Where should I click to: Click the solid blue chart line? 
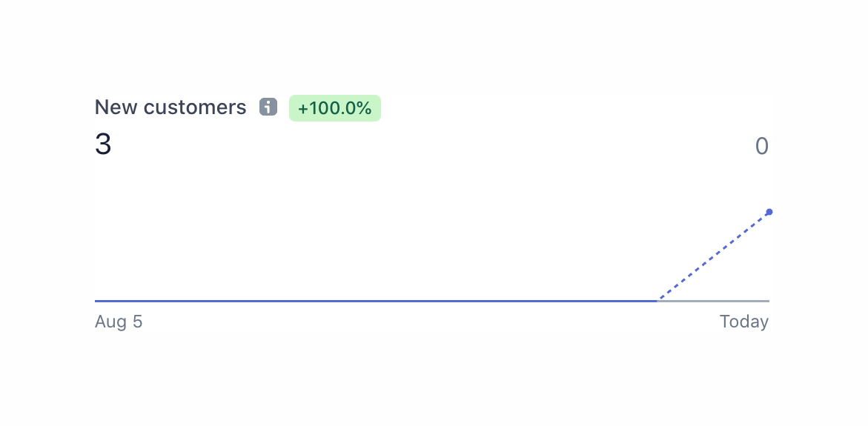coord(371,301)
